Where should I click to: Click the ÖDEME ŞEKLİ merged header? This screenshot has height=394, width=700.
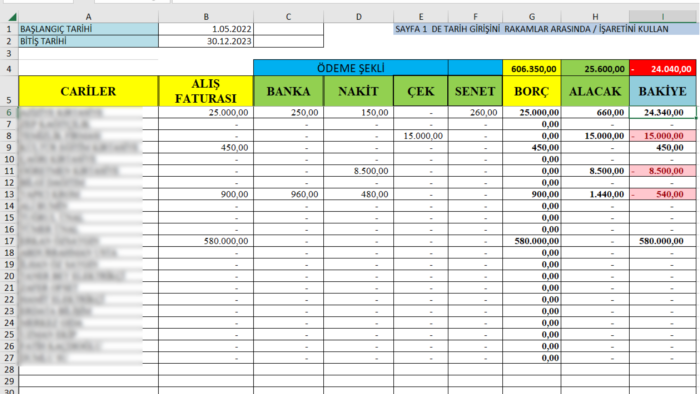point(350,68)
